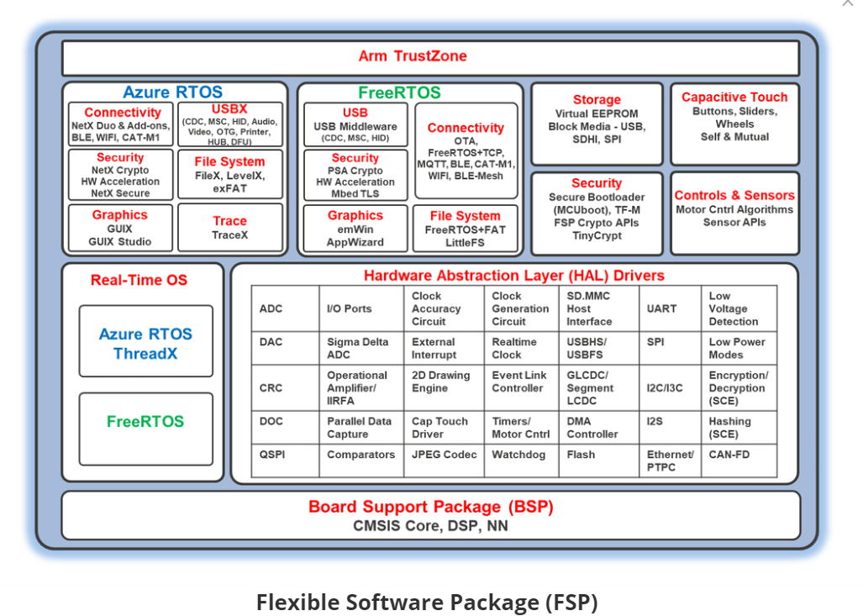Click the Encryption/Decryption (SCE) cell
The width and height of the screenshot is (863, 616).
(739, 388)
